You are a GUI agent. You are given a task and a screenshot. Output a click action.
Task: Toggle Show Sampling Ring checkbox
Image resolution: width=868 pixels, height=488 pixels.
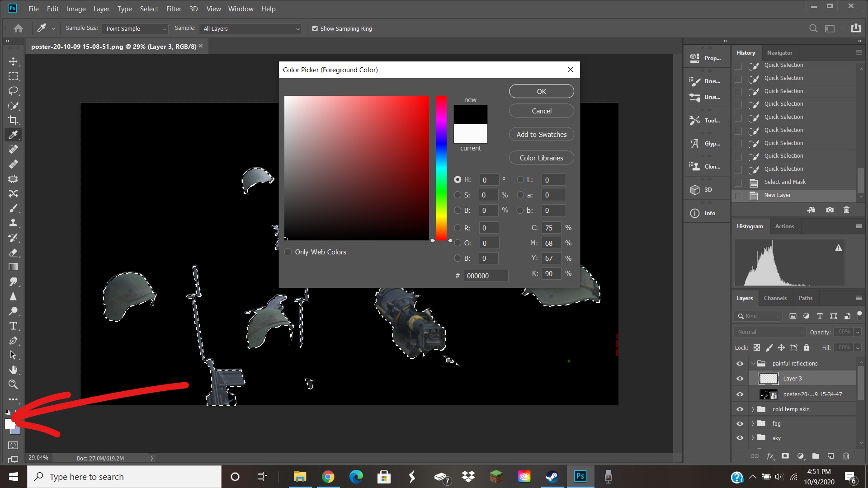(x=315, y=28)
